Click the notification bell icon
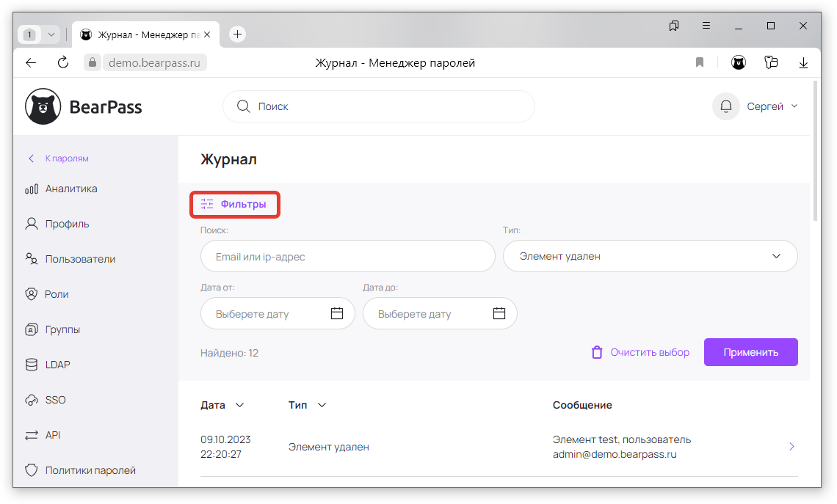Image resolution: width=837 pixels, height=504 pixels. coord(725,106)
